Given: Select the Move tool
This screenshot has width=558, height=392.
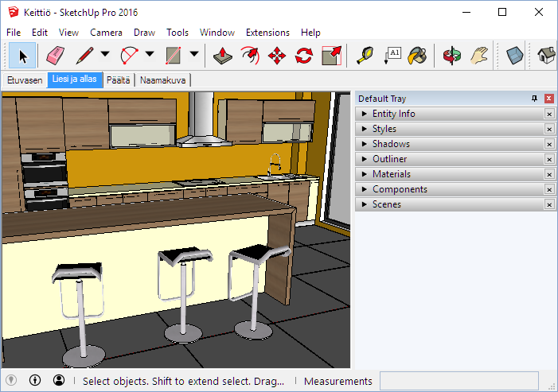Looking at the screenshot, I should click(x=277, y=56).
